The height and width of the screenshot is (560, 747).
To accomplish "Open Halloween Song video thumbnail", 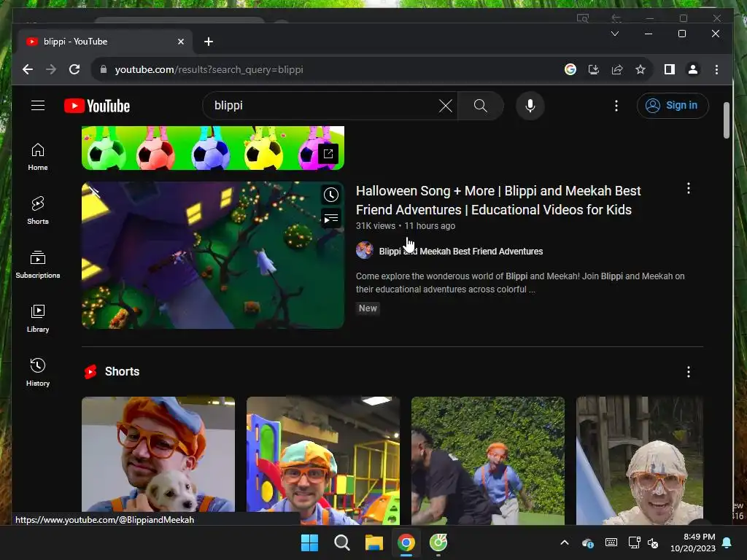I will (213, 255).
